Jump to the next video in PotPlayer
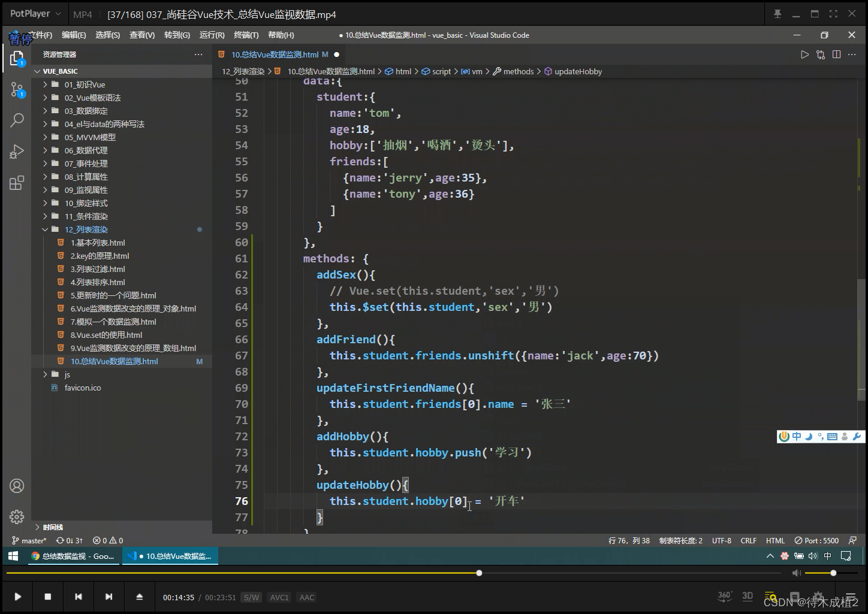The height and width of the screenshot is (614, 868). pos(108,597)
